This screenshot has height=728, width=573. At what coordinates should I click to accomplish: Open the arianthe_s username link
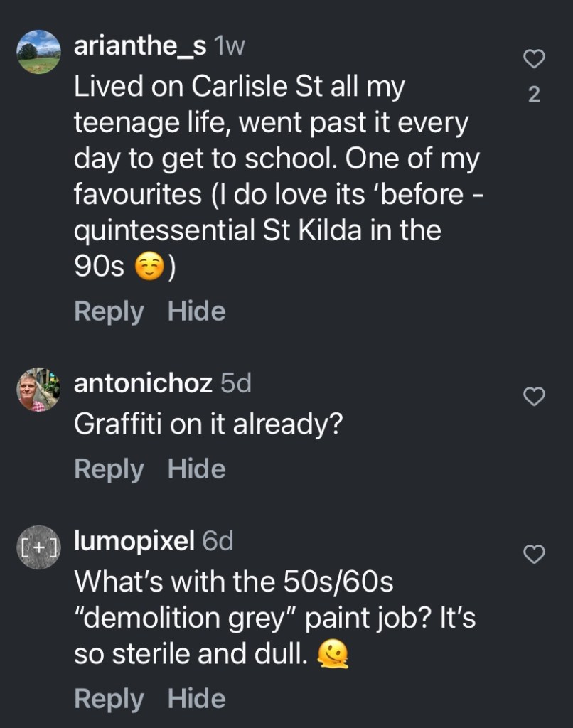(x=140, y=47)
